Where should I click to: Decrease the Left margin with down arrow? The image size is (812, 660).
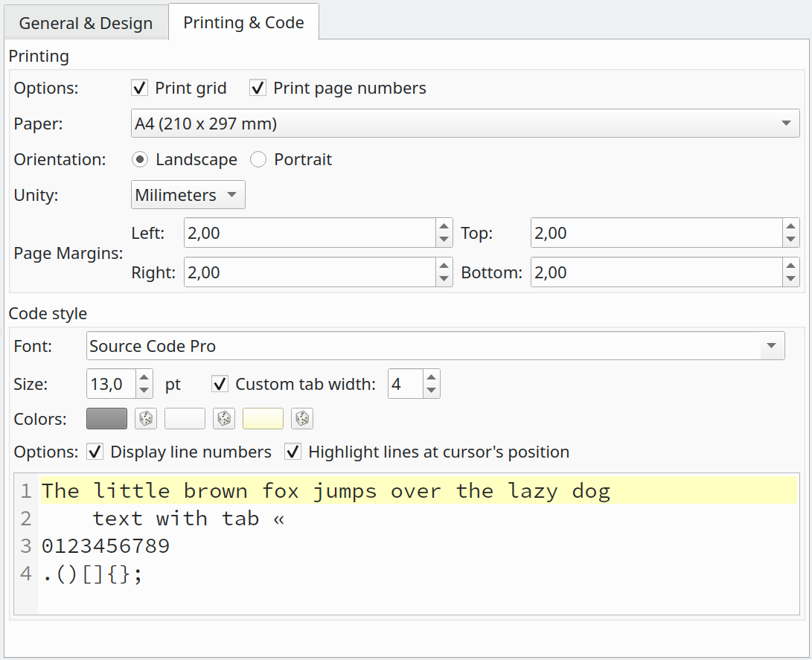pyautogui.click(x=444, y=240)
